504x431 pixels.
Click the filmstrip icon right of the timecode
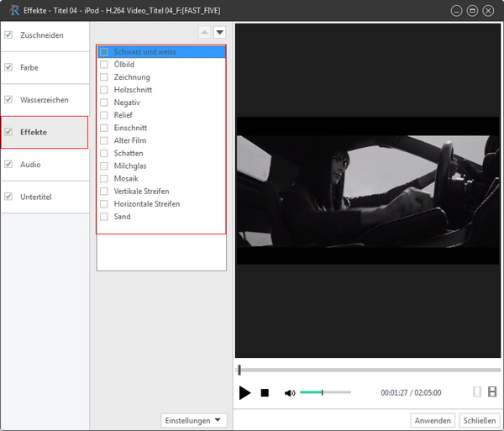(492, 392)
